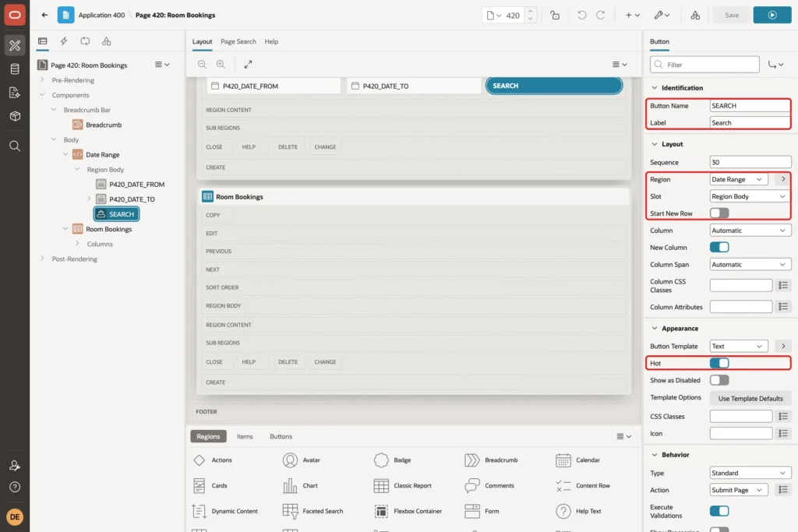Open the Help tab
Screen dimensions: 798x532
[271, 42]
